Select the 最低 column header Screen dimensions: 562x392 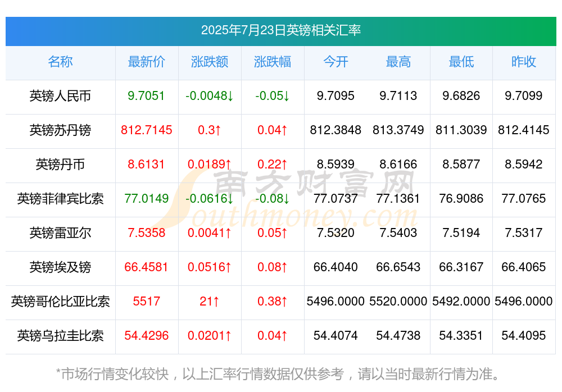(x=461, y=62)
